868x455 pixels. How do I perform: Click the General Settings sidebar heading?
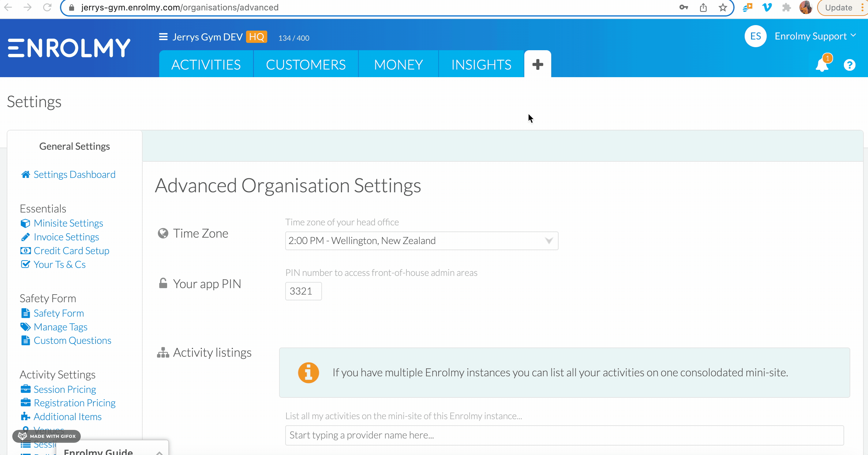tap(74, 146)
